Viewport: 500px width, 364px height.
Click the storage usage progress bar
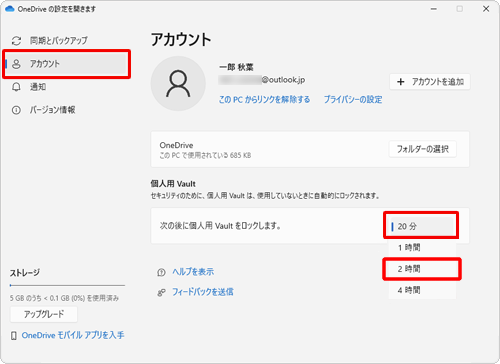pos(67,285)
